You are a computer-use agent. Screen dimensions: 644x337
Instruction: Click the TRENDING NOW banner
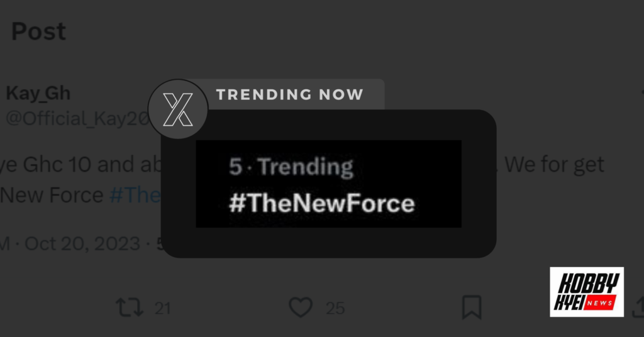pos(289,95)
